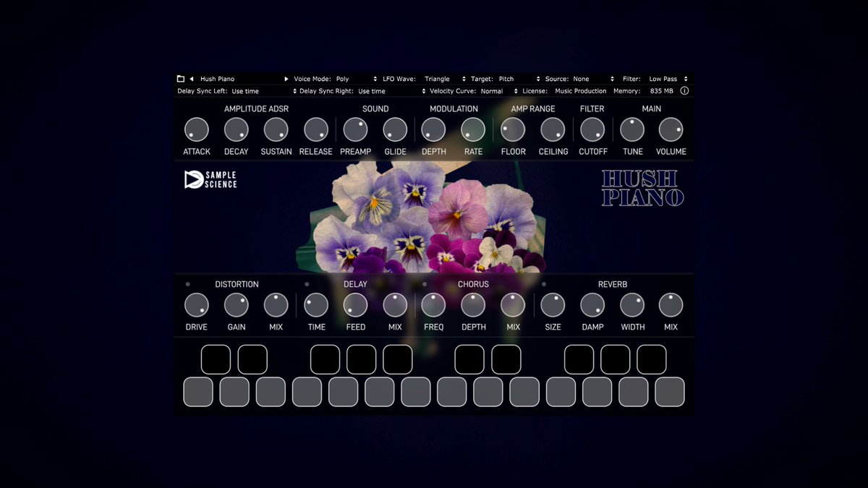
Task: Toggle the Distortion effect power dot
Action: point(188,284)
